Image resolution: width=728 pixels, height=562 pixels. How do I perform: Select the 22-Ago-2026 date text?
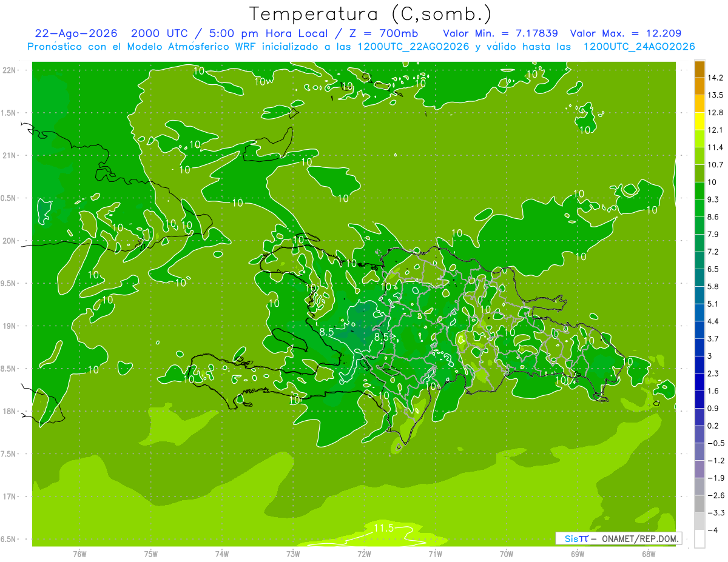(x=75, y=33)
